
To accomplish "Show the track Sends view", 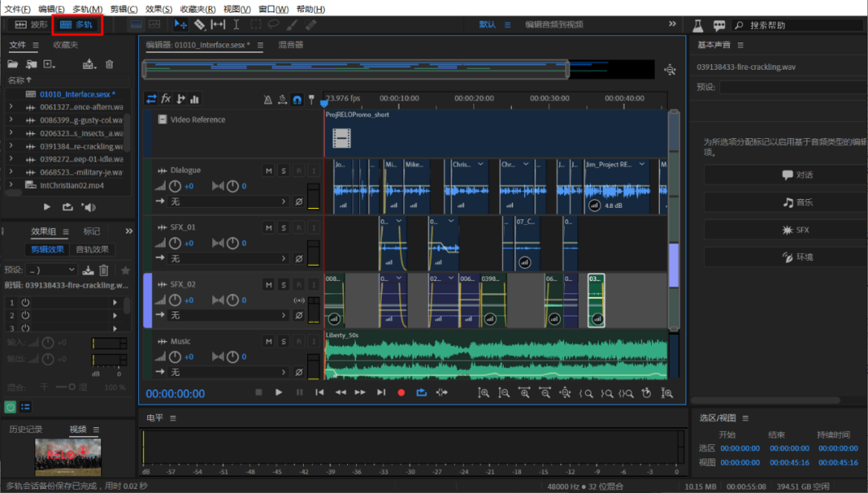I will pos(181,99).
